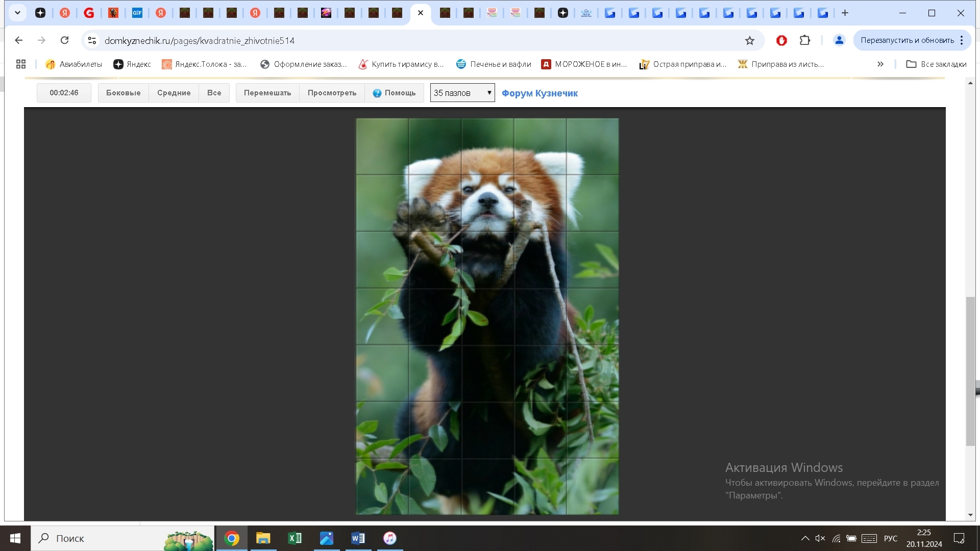Open the Оформление заказ... bookmark
This screenshot has width=980, height=551.
(303, 64)
